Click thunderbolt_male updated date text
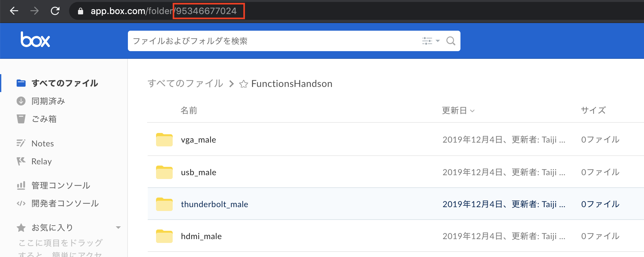Screen dimensions: 644x257 504,204
